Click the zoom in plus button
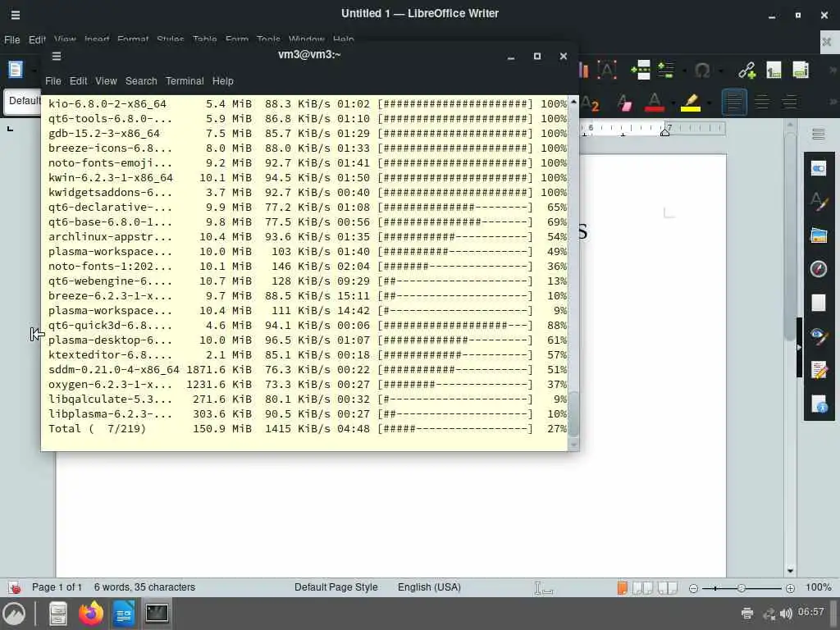 [790, 588]
